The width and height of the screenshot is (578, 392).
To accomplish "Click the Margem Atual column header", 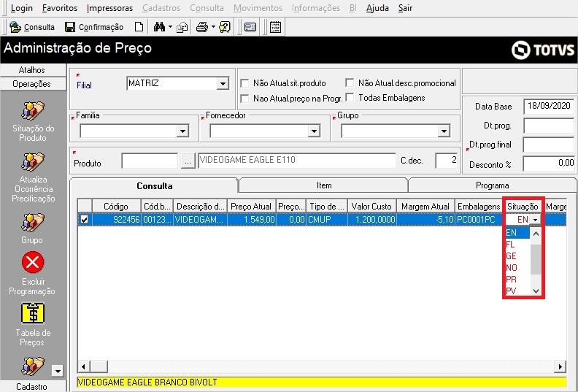I will point(425,206).
